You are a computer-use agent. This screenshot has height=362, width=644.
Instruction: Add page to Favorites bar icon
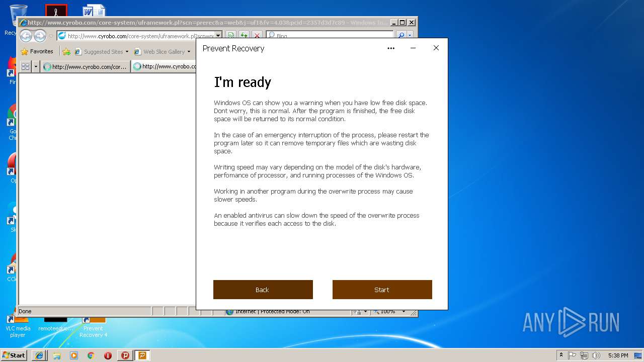pos(66,51)
